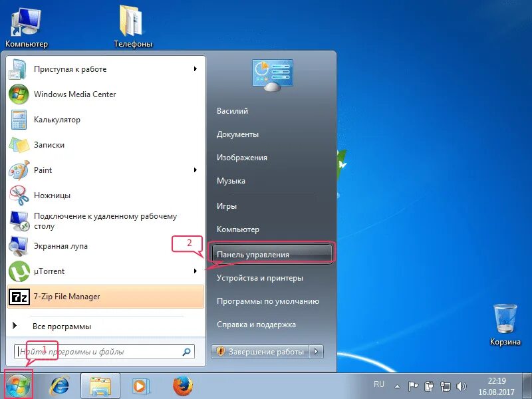Open the volume speaker tray icon
532x399 pixels.
[x=462, y=386]
